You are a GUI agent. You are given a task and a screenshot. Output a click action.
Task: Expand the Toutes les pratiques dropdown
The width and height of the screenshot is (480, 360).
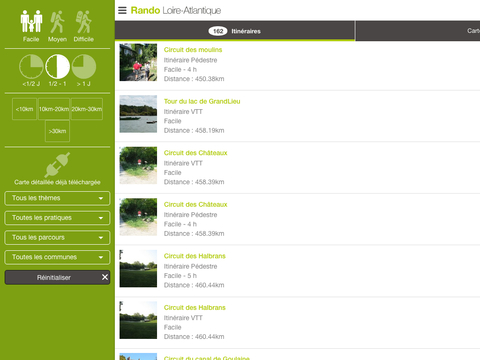coord(57,218)
